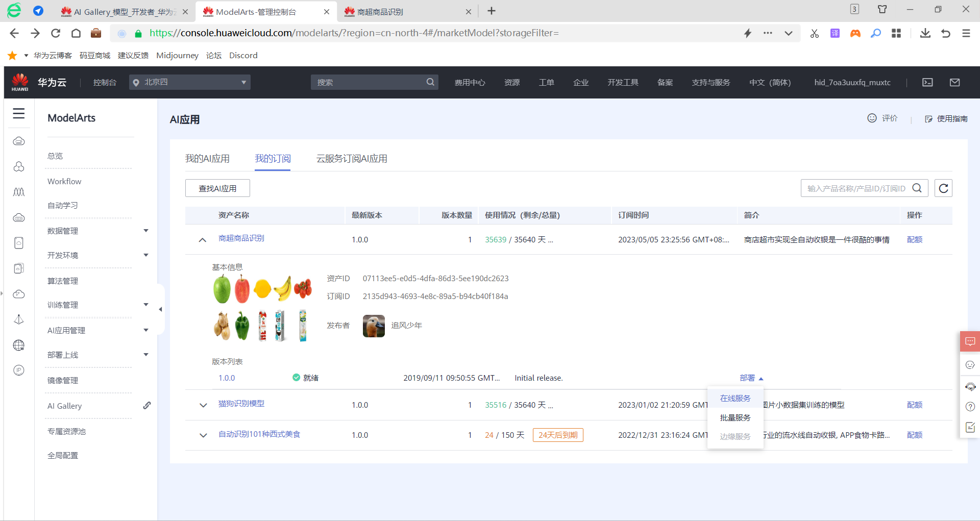Open the browser downloads icon

(925, 33)
